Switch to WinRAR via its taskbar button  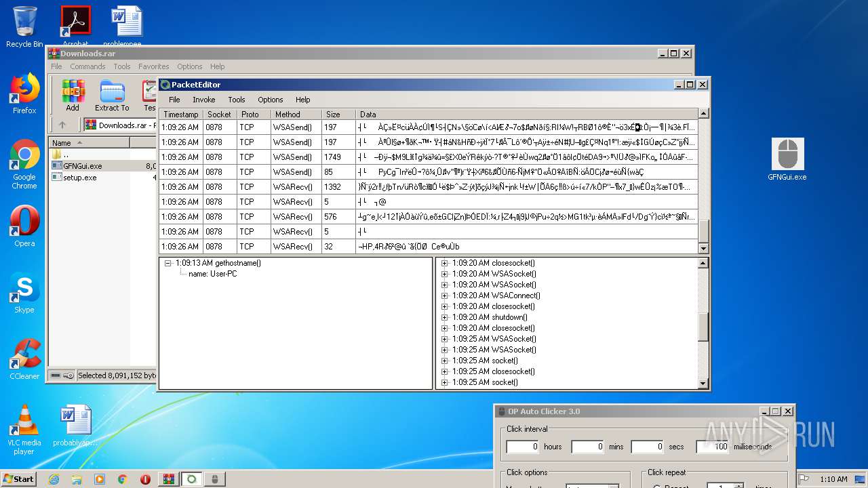pos(169,479)
